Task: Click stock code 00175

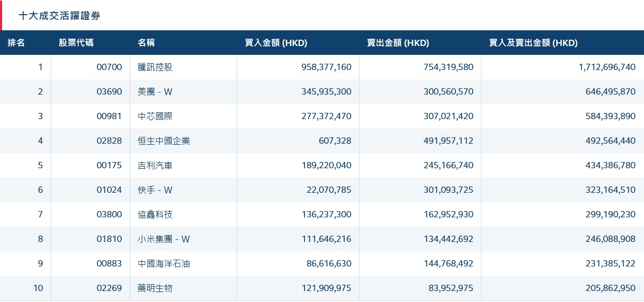Action: (109, 165)
